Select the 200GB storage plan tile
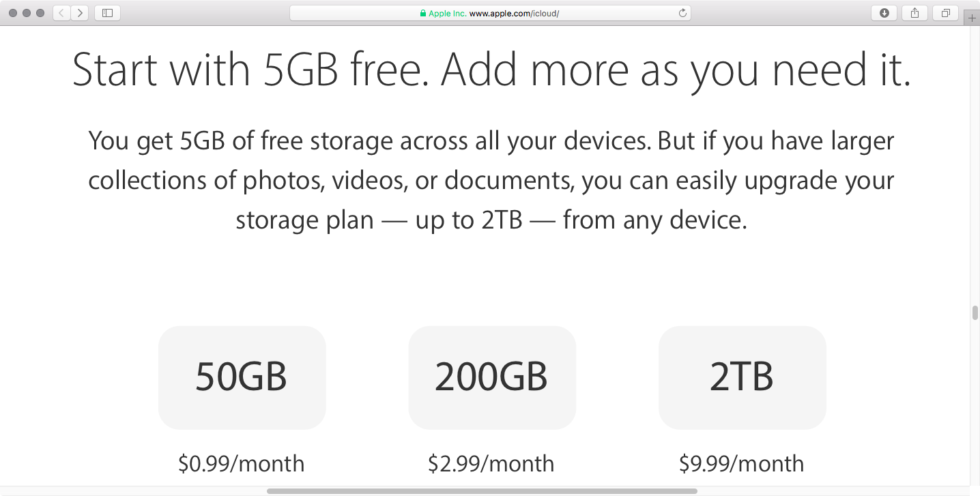Image resolution: width=980 pixels, height=496 pixels. [491, 377]
